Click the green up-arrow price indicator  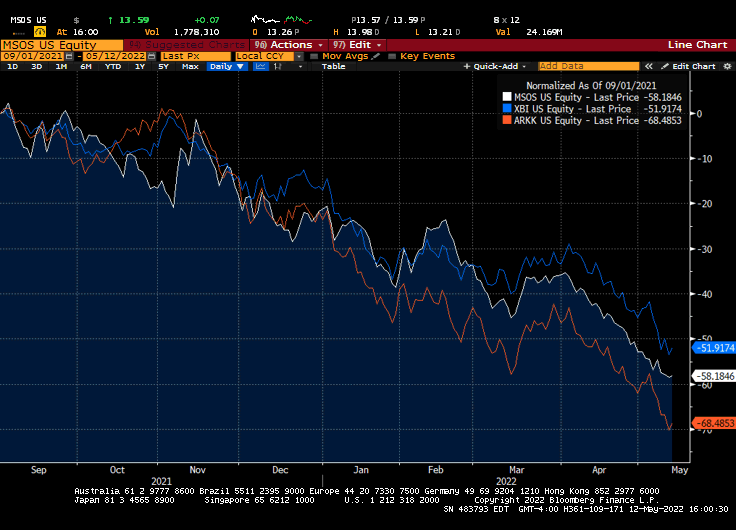[x=110, y=20]
